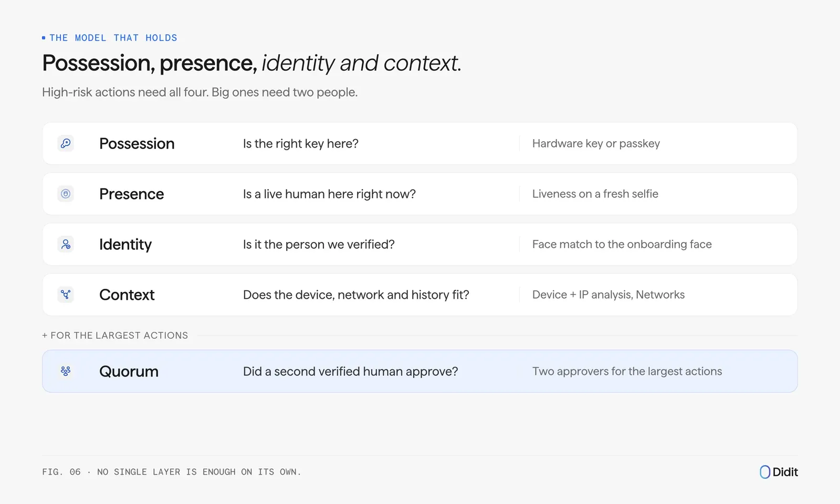Click the "FIG. 06" caption text

pyautogui.click(x=172, y=472)
